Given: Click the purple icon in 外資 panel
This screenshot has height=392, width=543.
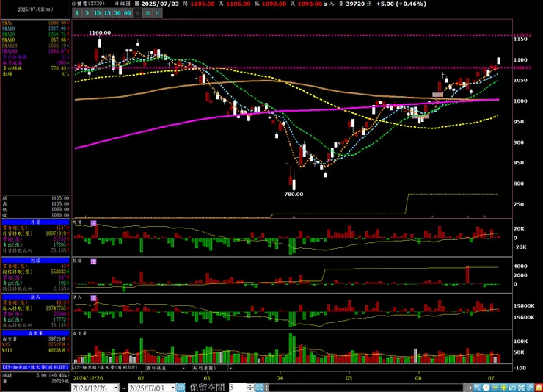Looking at the screenshot, I should [93, 223].
